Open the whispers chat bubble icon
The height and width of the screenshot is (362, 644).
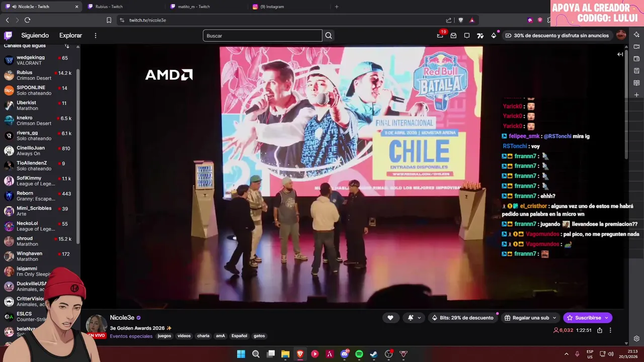[467, 36]
